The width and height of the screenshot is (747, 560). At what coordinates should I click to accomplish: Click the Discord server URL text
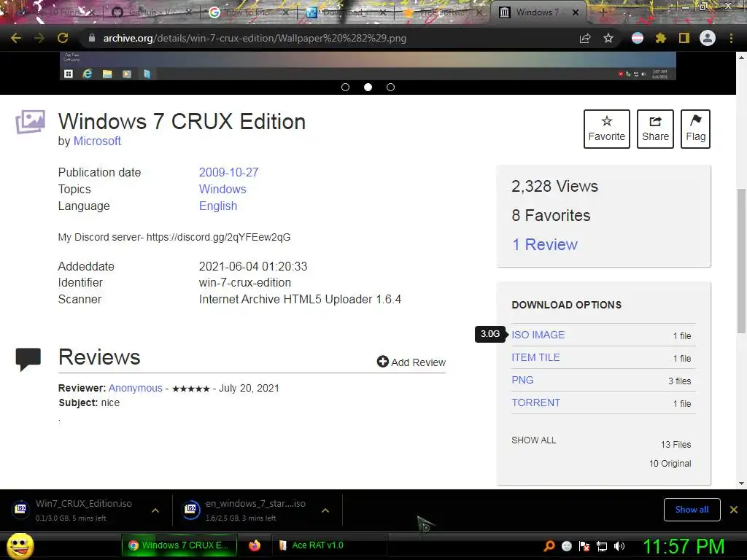pos(218,237)
